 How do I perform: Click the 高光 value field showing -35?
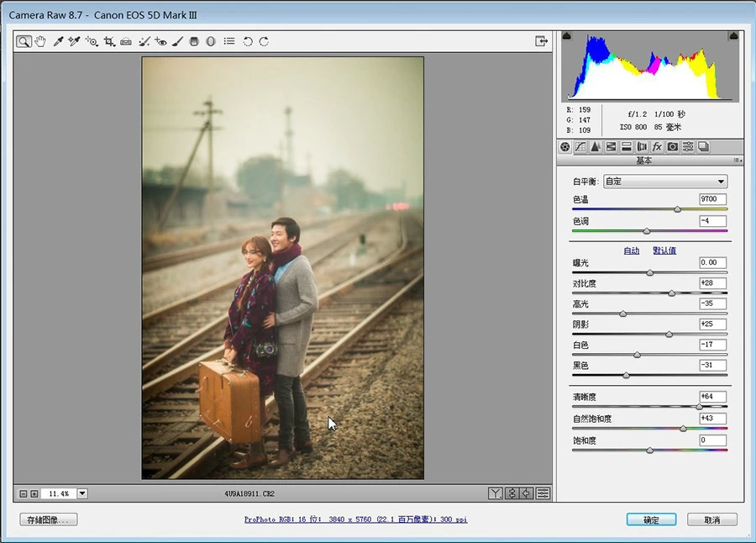(x=712, y=303)
